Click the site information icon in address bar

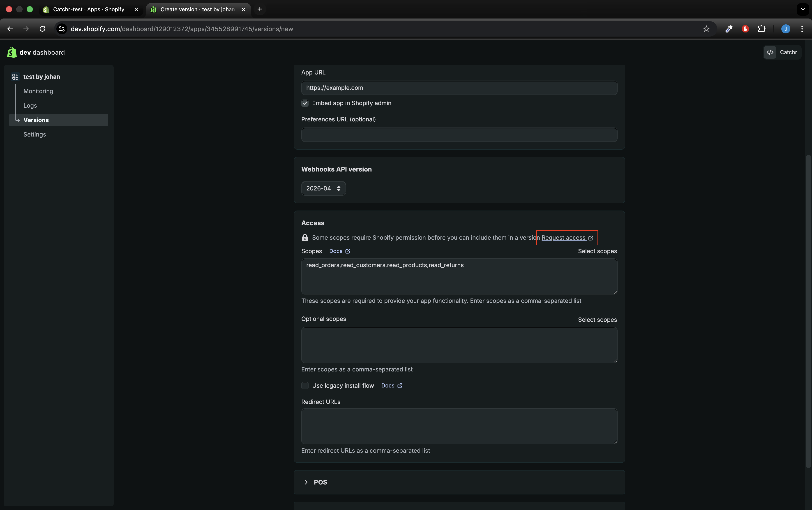coord(62,29)
